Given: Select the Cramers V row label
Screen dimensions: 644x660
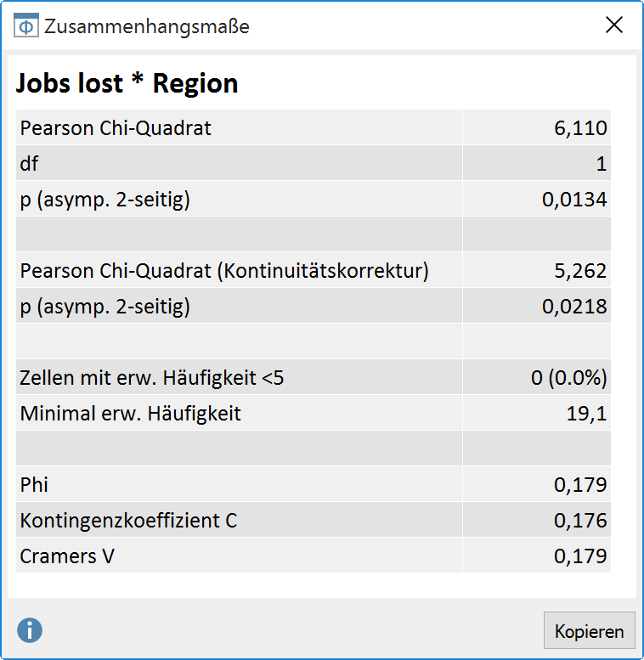Looking at the screenshot, I should click(x=67, y=556).
